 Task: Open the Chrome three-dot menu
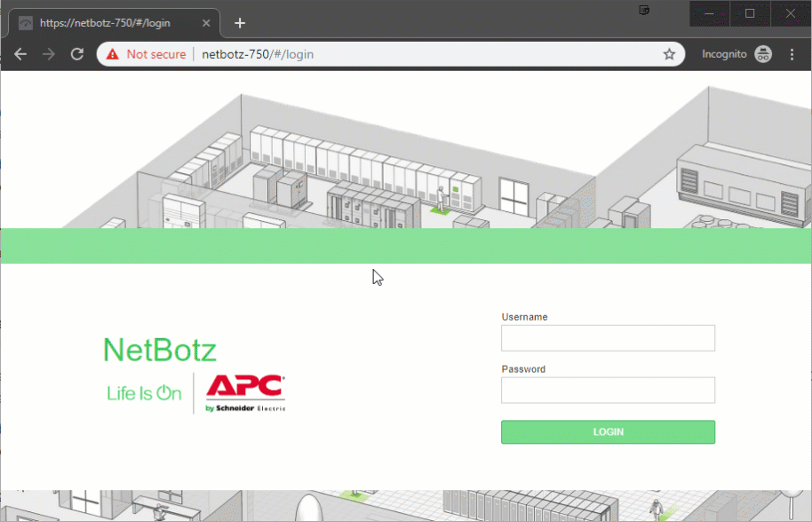[792, 54]
